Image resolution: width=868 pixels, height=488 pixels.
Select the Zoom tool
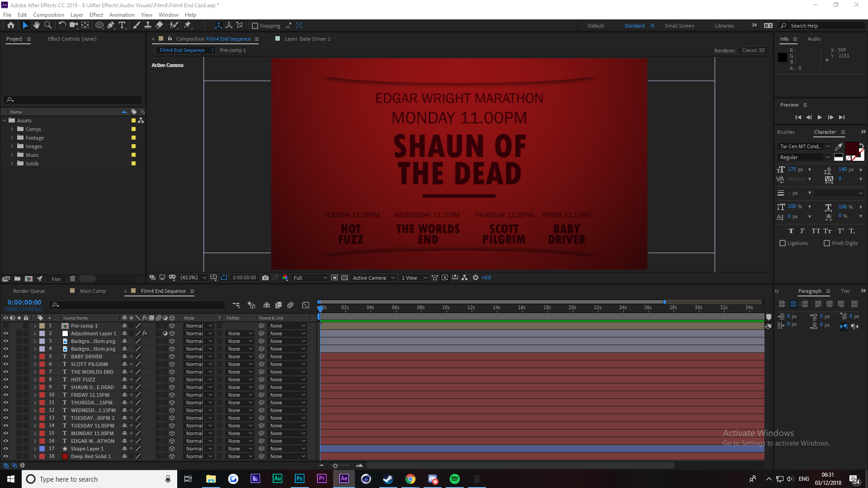48,25
